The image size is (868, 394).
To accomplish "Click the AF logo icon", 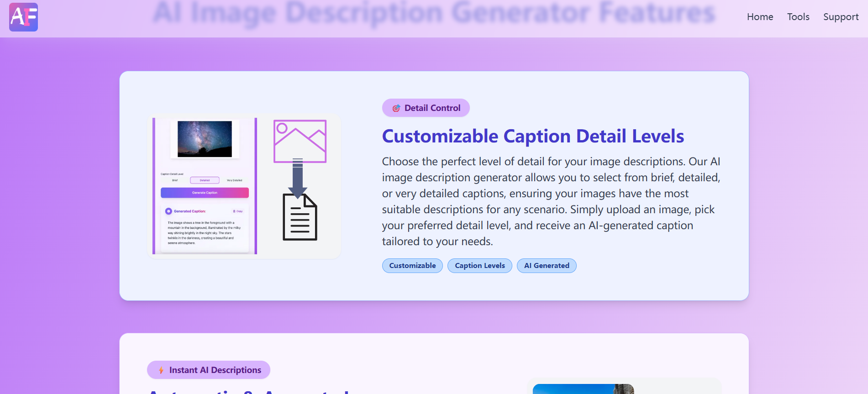I will (23, 17).
